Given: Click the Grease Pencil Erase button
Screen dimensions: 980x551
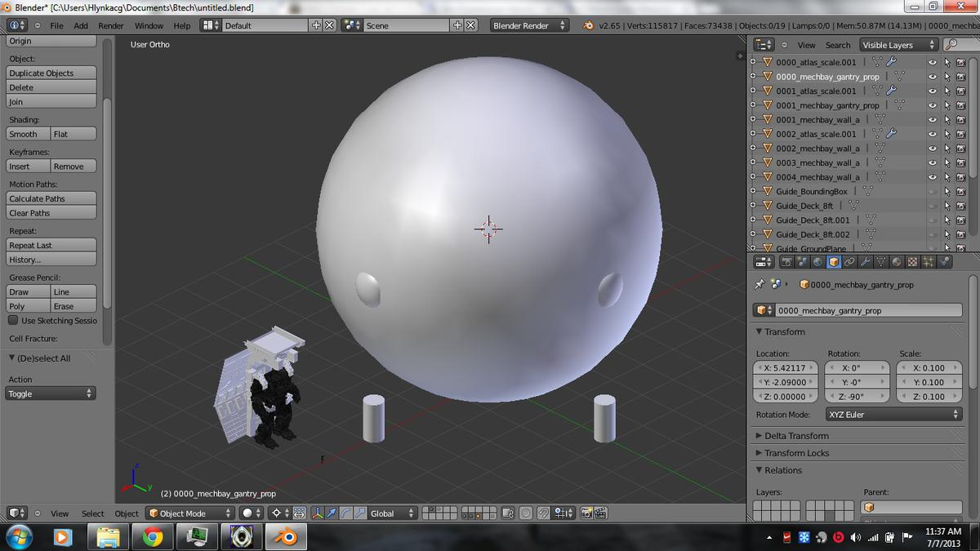Looking at the screenshot, I should (x=73, y=306).
